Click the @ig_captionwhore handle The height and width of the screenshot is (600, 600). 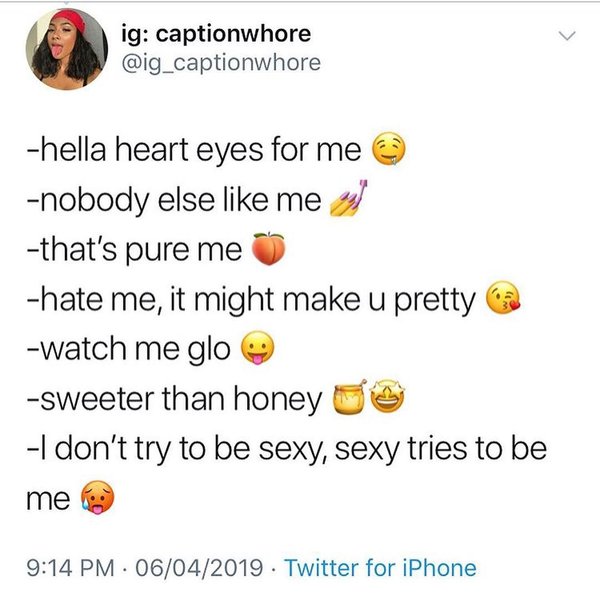(235, 62)
